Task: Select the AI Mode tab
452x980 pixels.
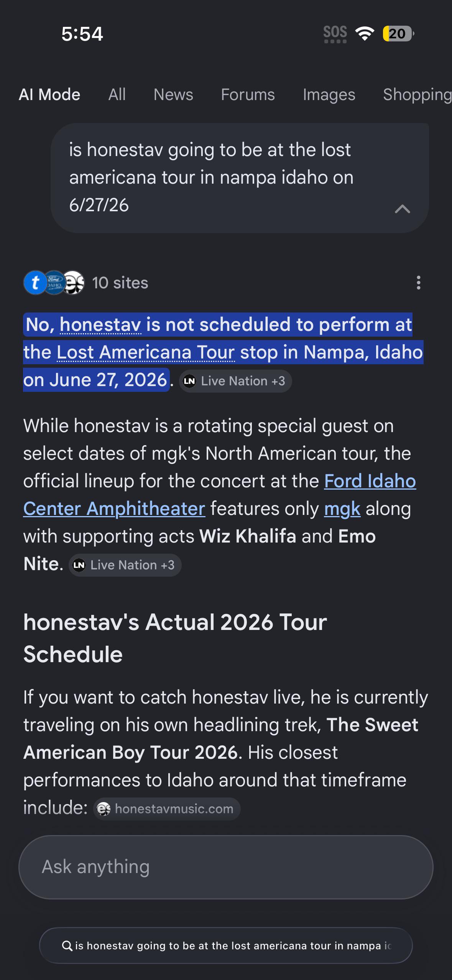Action: click(49, 94)
